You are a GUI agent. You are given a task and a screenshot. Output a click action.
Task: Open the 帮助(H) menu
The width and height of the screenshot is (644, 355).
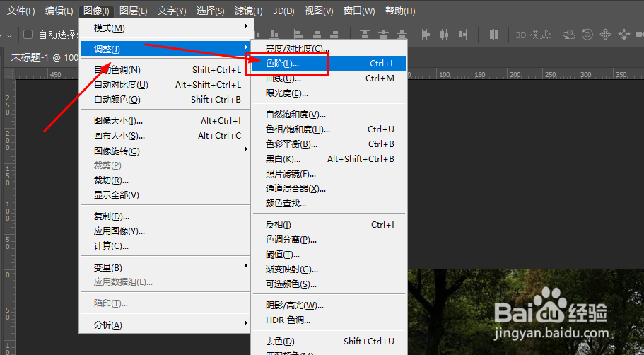pyautogui.click(x=400, y=11)
